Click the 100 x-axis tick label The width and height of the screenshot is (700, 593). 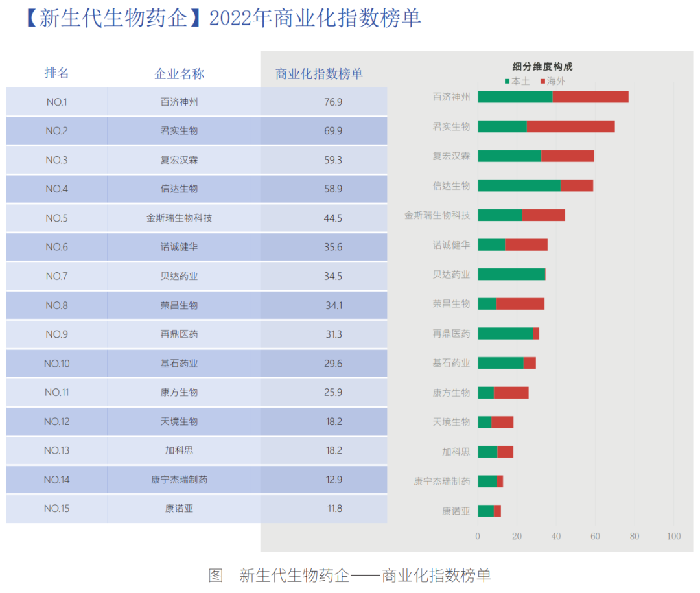tap(673, 536)
